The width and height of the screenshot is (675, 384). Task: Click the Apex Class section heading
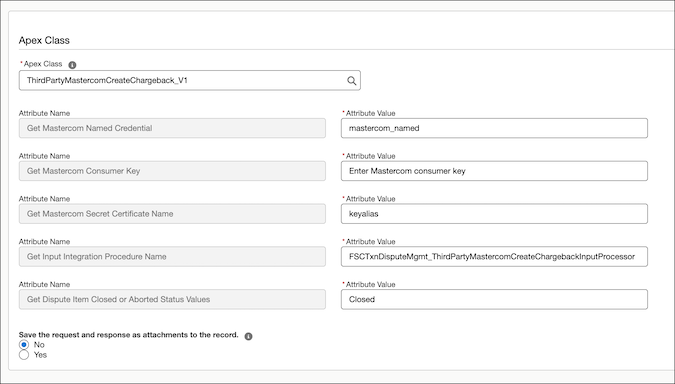tap(44, 40)
